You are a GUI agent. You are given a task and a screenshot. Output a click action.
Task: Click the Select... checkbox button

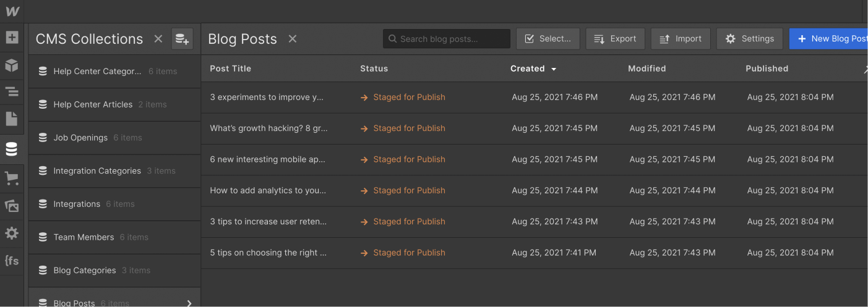click(x=548, y=39)
